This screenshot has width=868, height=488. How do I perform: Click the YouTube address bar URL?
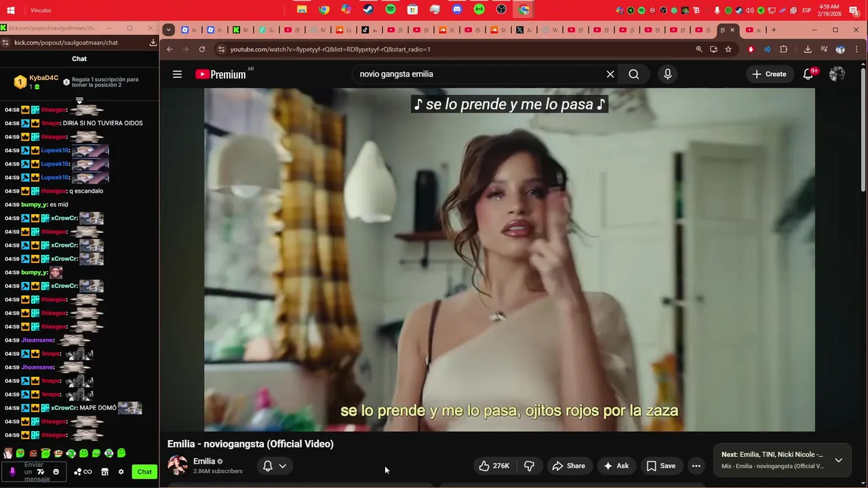pos(330,49)
